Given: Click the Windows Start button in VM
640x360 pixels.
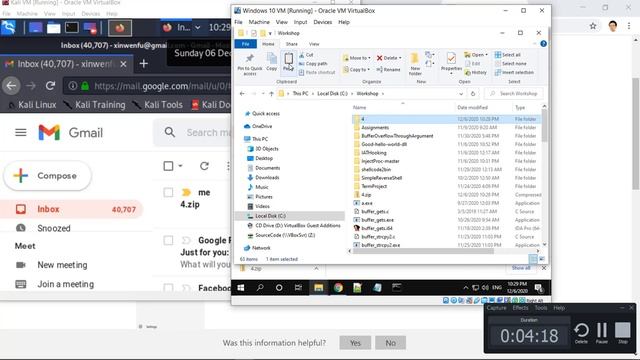Looking at the screenshot, I should pos(241,288).
